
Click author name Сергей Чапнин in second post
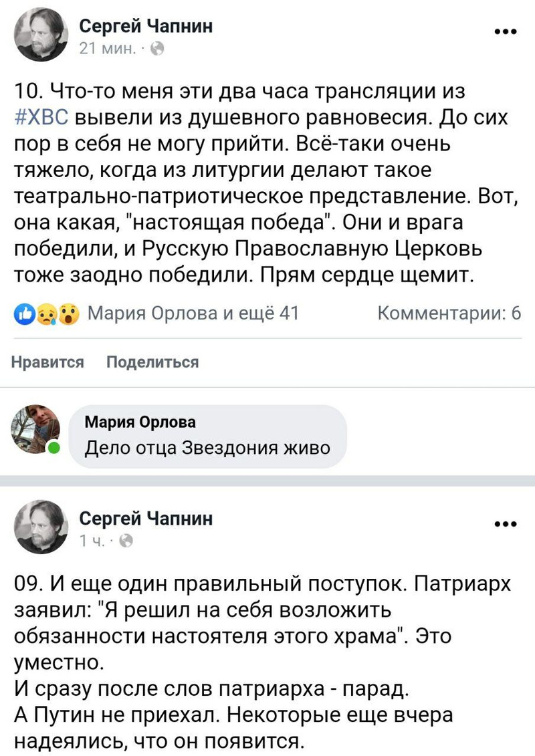point(146,519)
